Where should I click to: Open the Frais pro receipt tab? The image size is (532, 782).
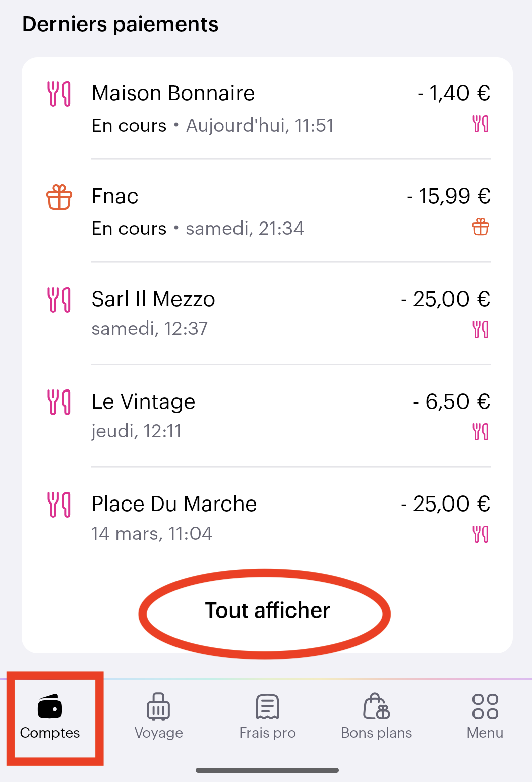[x=267, y=716]
